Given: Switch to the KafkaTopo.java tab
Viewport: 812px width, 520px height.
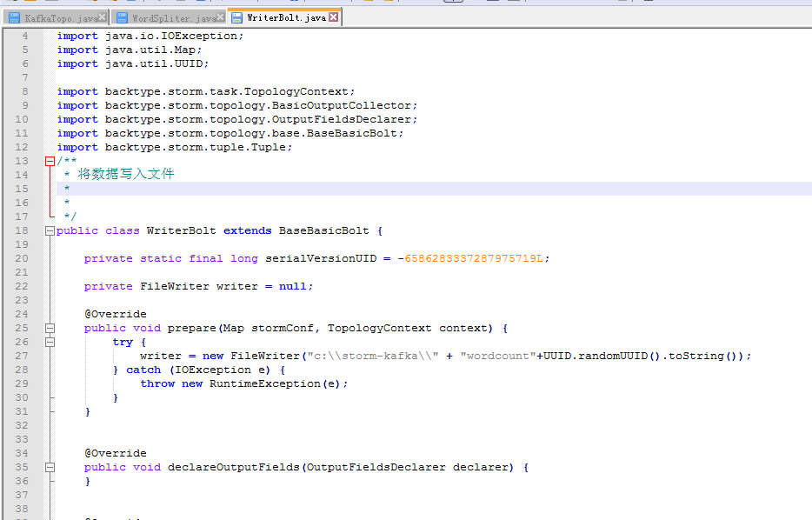Looking at the screenshot, I should pyautogui.click(x=56, y=17).
